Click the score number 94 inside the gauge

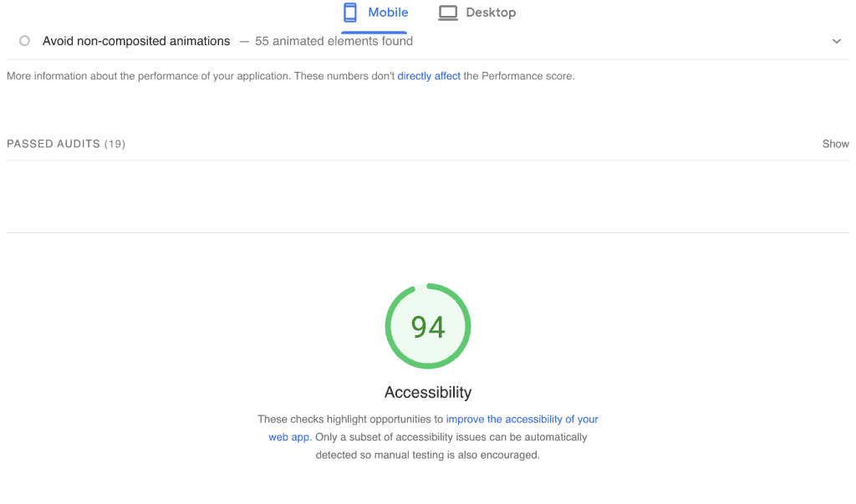click(428, 327)
